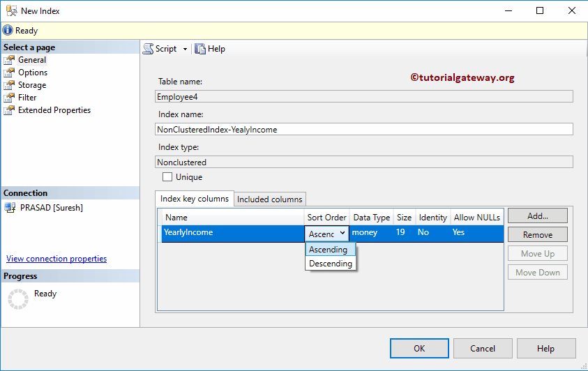Click the size value 19
Viewport: 588px width, 371px height.
coord(400,232)
